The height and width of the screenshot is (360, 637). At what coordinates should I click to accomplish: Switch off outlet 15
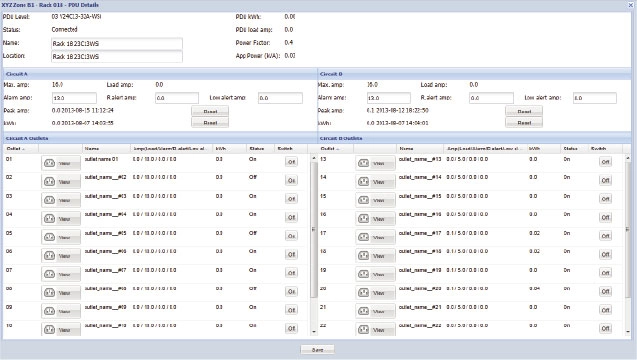tap(605, 199)
